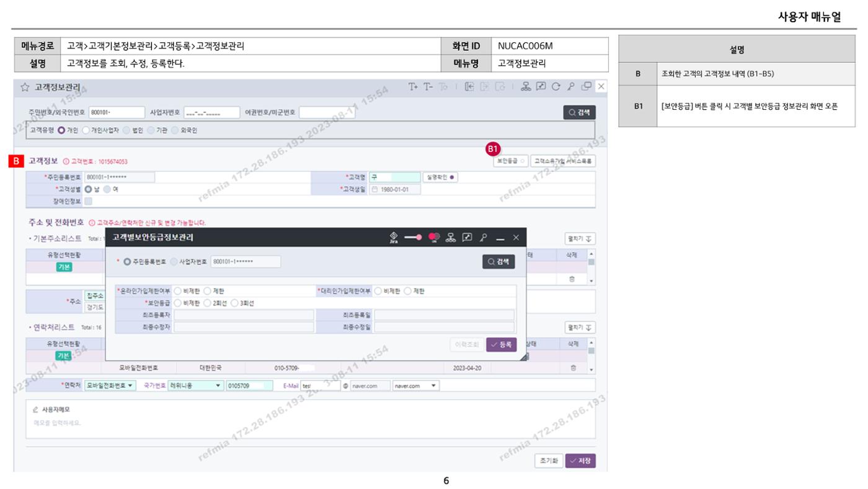Click the expand-right panel icon in main toolbar
The width and height of the screenshot is (868, 489).
pos(485,87)
